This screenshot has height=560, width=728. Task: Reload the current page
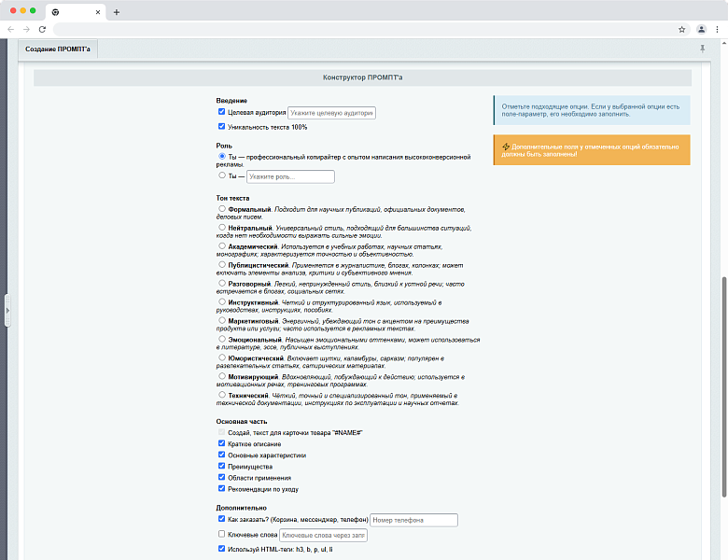pyautogui.click(x=42, y=29)
